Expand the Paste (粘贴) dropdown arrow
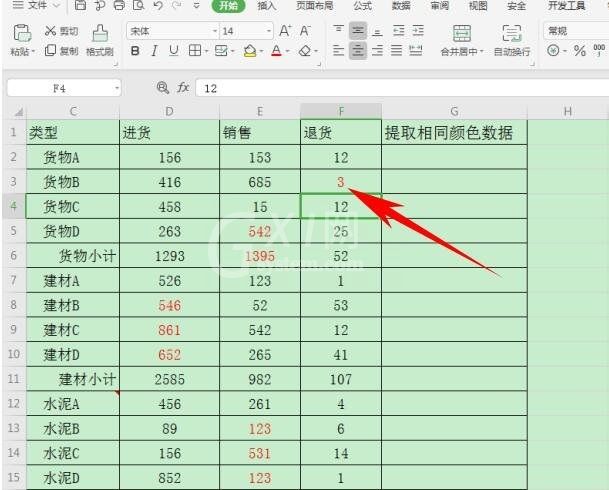This screenshot has height=490, width=609. (x=33, y=52)
